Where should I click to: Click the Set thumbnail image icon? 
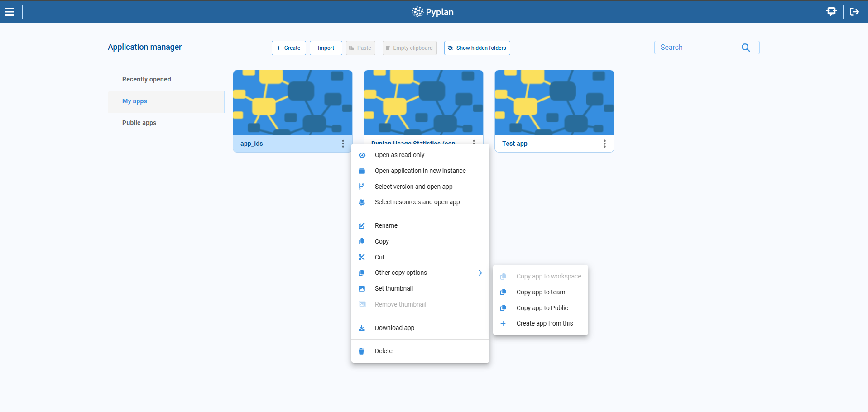[x=361, y=288]
